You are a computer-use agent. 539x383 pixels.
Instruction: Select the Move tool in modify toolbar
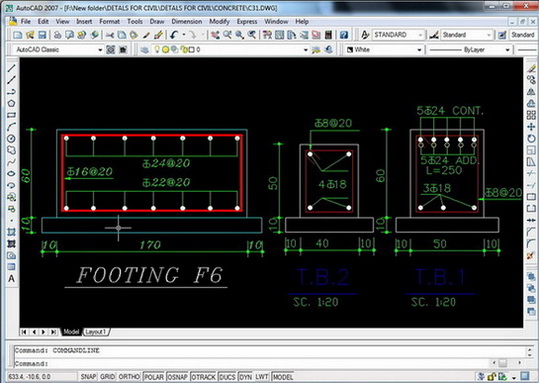(x=531, y=127)
